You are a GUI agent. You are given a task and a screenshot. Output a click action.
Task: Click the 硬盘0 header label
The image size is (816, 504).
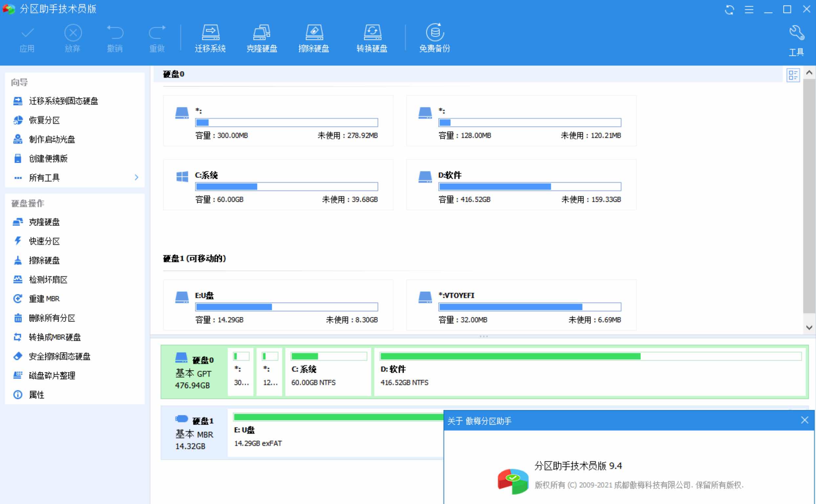pyautogui.click(x=174, y=74)
